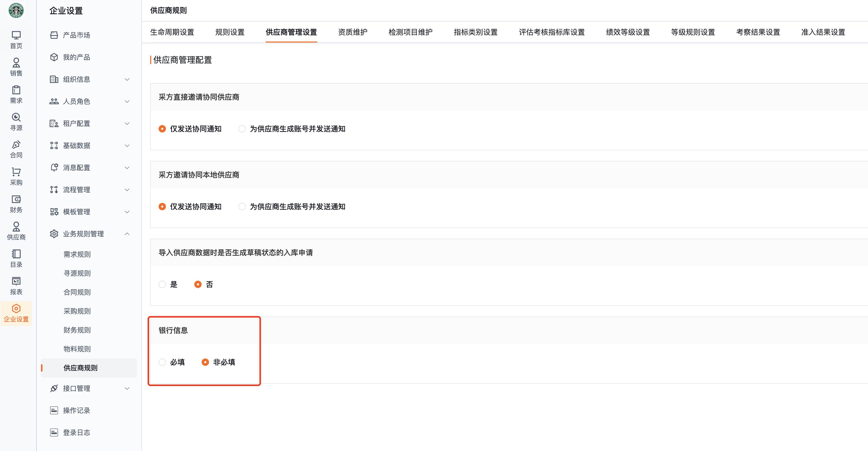Collapse the 业务规则管理 chevron
This screenshot has width=868, height=451.
pyautogui.click(x=127, y=234)
